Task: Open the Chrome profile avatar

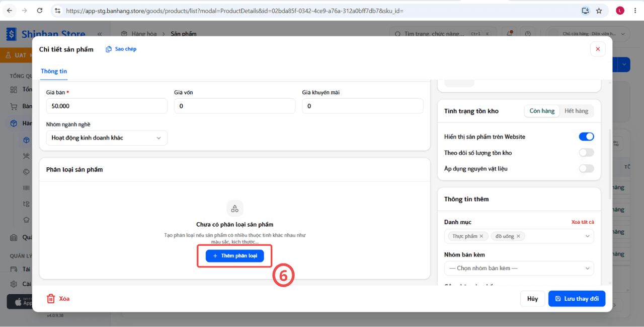Action: pos(620,11)
